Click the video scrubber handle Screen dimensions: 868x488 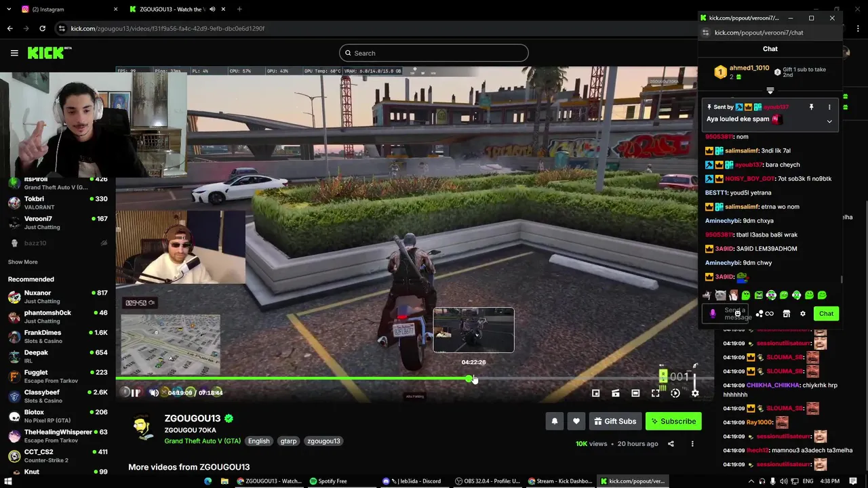(470, 378)
